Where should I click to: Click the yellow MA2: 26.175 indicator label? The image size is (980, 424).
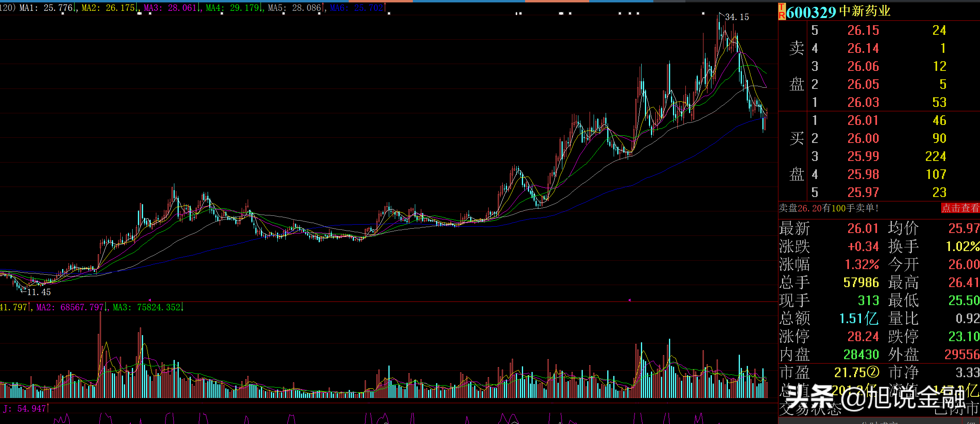coord(109,8)
